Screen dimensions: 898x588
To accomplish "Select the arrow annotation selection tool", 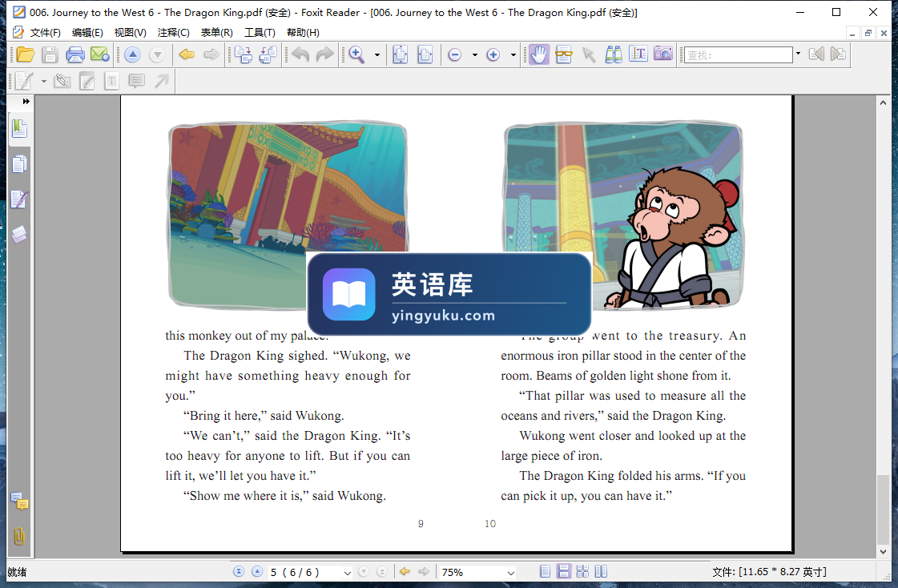I will pyautogui.click(x=589, y=55).
